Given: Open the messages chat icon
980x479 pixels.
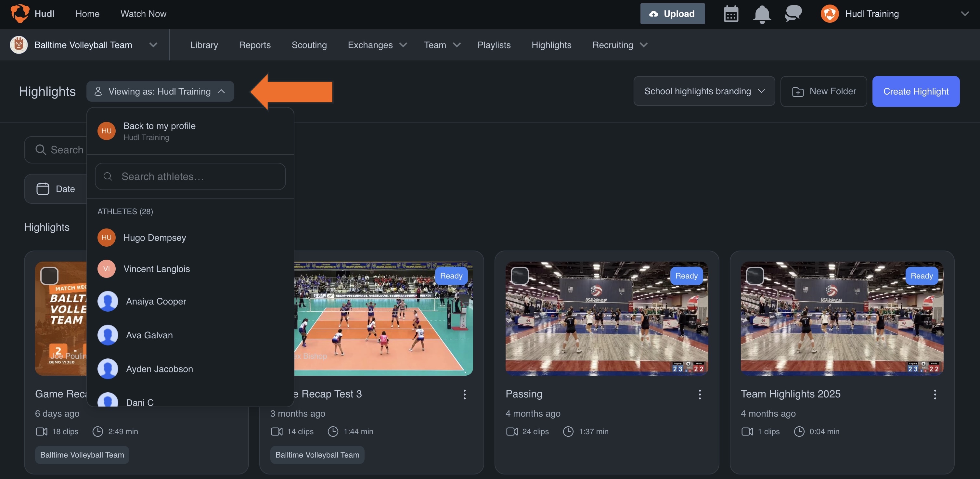Looking at the screenshot, I should tap(793, 14).
